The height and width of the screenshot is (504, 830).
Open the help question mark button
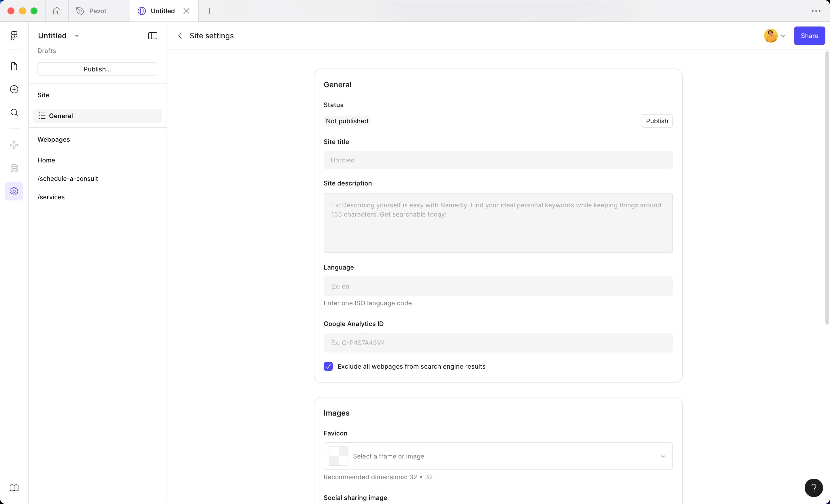point(814,488)
